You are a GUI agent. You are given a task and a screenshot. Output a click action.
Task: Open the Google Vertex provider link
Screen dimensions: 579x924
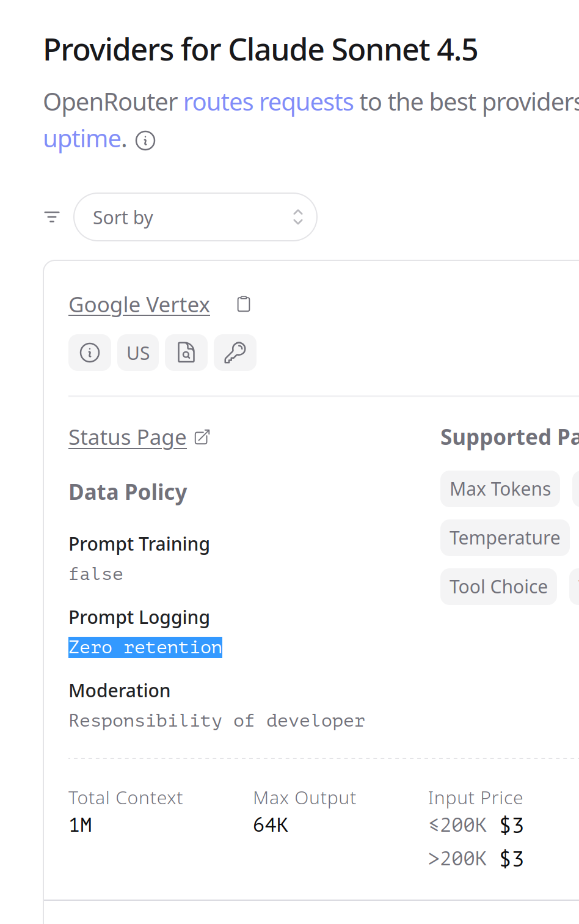pos(139,304)
